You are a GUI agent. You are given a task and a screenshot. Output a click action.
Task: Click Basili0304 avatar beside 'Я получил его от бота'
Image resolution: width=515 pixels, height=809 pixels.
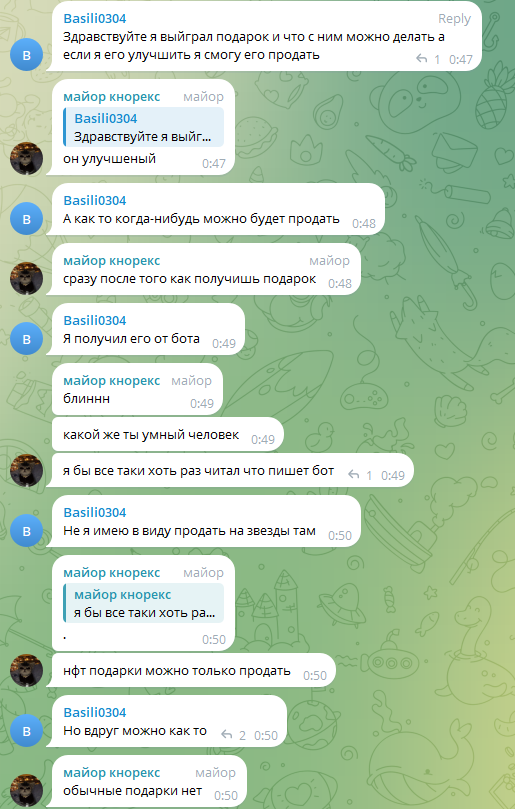tap(26, 339)
